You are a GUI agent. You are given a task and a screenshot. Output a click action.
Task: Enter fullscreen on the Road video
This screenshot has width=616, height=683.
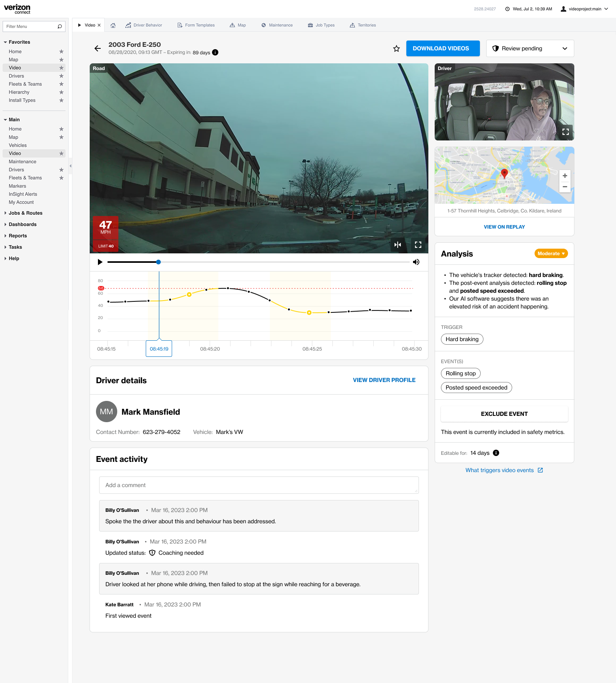pos(418,245)
